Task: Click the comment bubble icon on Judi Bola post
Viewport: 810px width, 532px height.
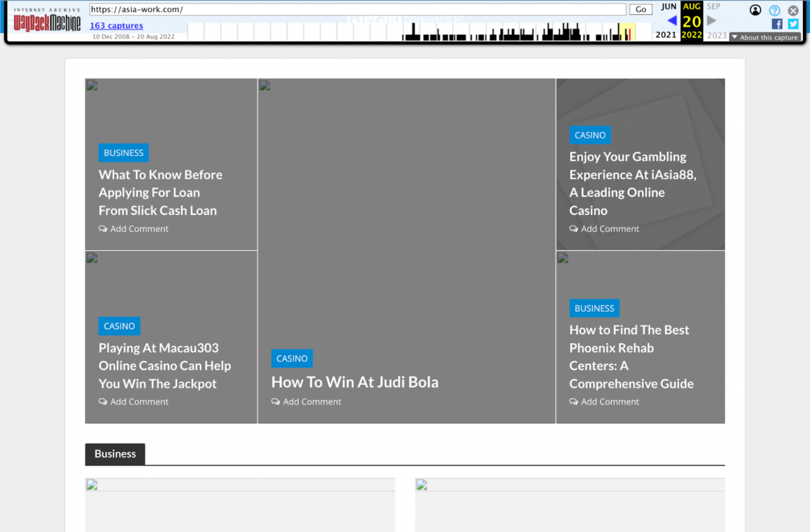Action: coord(276,402)
